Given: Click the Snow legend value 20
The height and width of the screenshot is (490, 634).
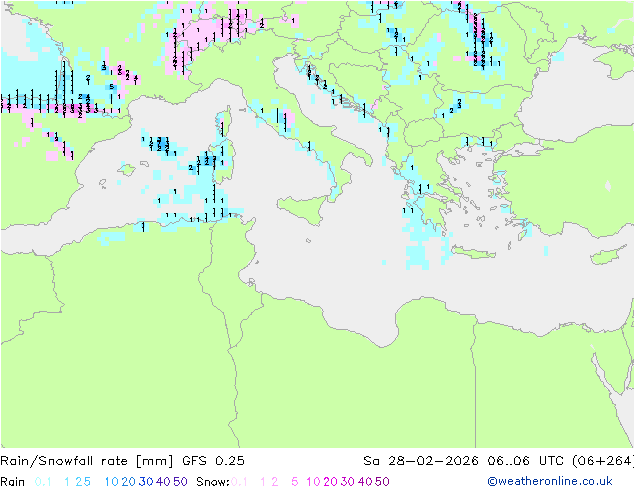Looking at the screenshot, I should (x=330, y=482).
